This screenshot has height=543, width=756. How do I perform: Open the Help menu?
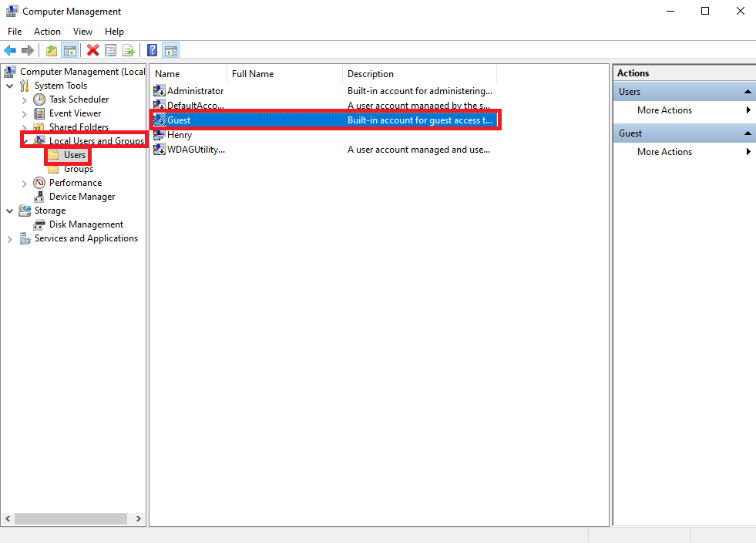(114, 32)
